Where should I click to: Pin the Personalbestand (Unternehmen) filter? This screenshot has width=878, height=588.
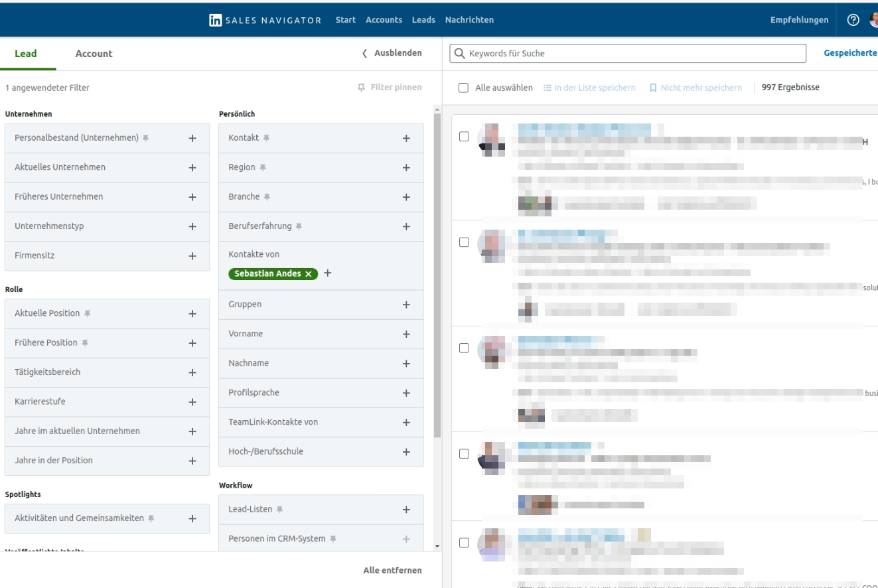pos(146,138)
